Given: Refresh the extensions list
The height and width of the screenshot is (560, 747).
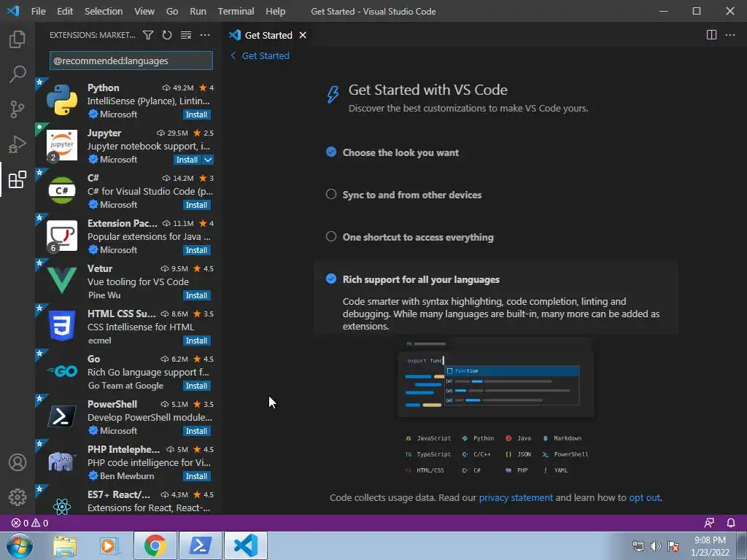Looking at the screenshot, I should tap(167, 35).
